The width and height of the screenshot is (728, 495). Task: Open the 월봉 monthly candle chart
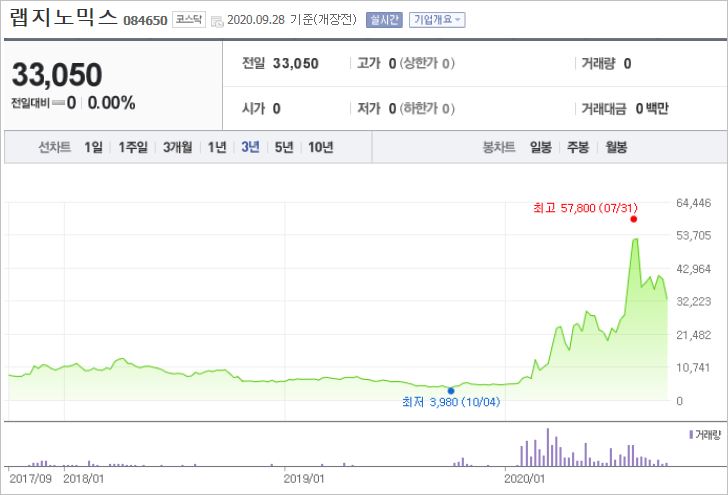coord(616,148)
